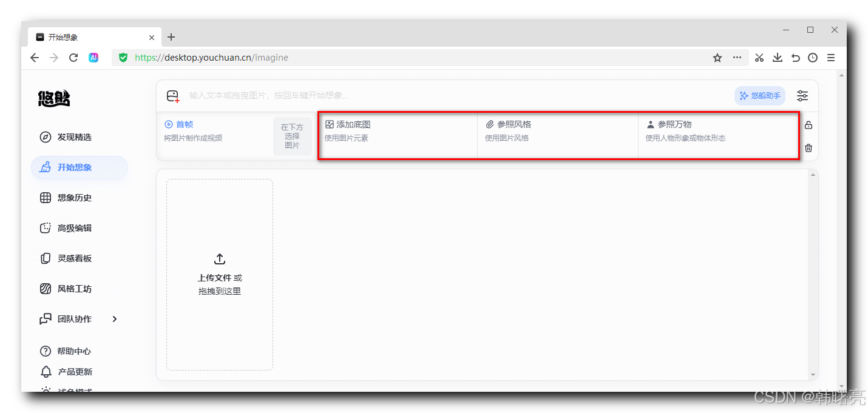Bookmark the page with star icon
Viewport: 868px width, 413px height.
(717, 58)
